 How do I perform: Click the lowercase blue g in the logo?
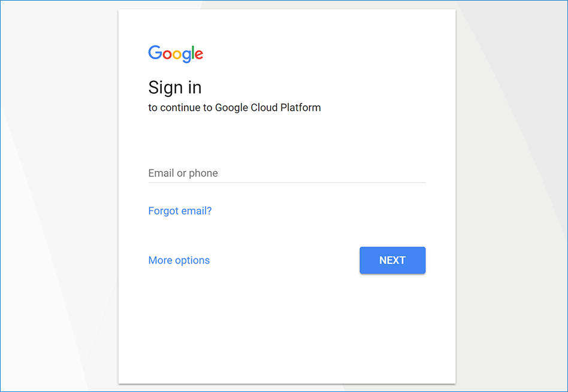coord(186,56)
